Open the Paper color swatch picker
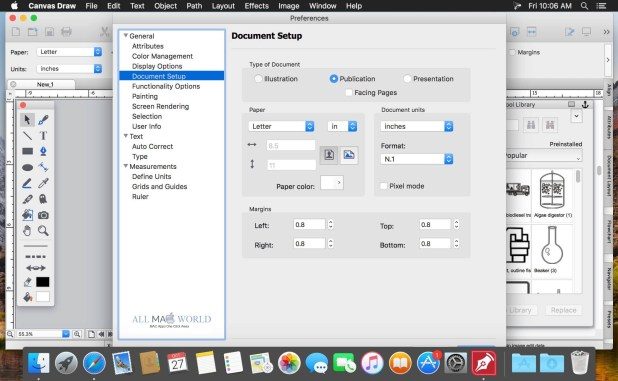This screenshot has width=618, height=381. point(331,182)
